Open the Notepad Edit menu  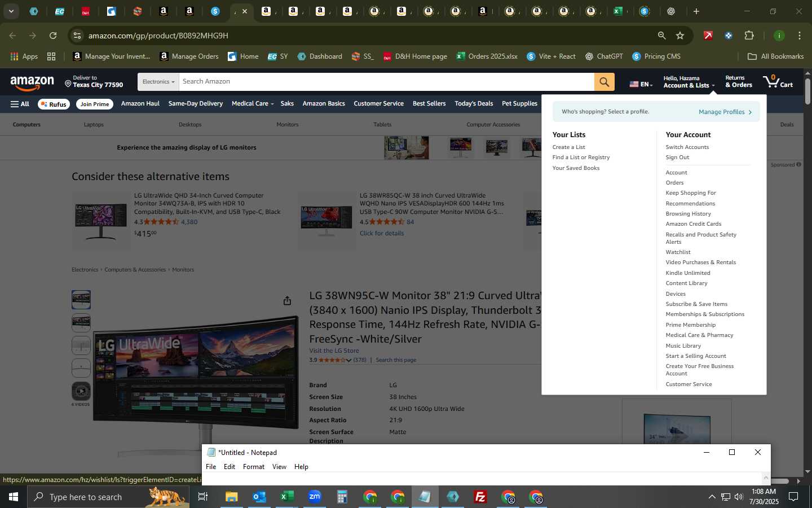click(x=230, y=467)
